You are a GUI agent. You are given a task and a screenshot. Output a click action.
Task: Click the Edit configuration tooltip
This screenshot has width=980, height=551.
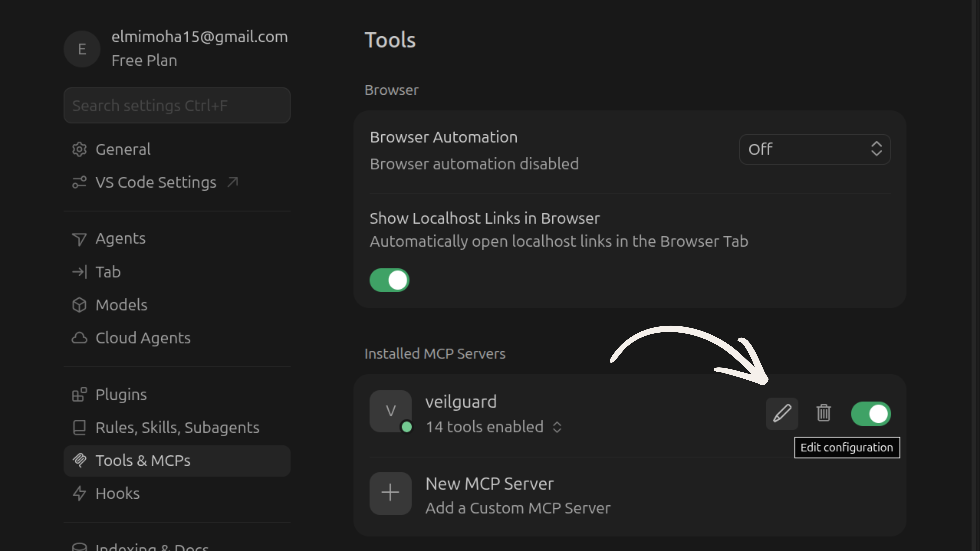tap(847, 447)
